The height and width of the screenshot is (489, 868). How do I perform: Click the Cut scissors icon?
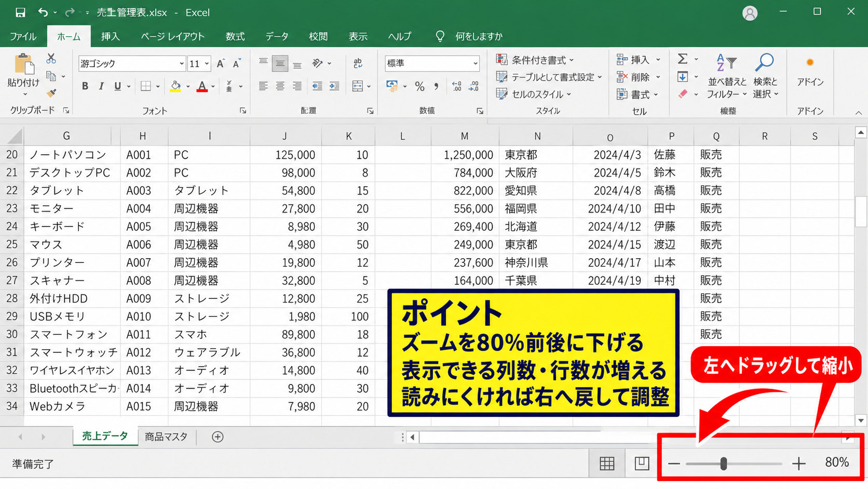pos(51,59)
